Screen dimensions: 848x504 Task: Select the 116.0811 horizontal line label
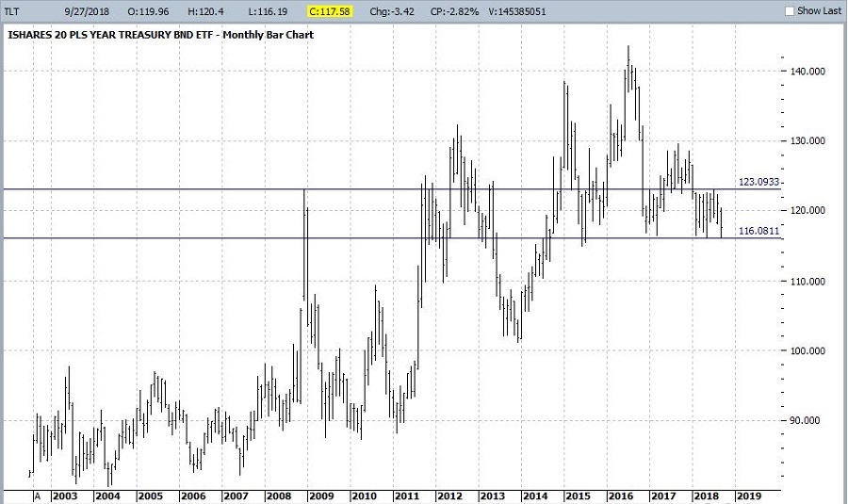pyautogui.click(x=758, y=231)
